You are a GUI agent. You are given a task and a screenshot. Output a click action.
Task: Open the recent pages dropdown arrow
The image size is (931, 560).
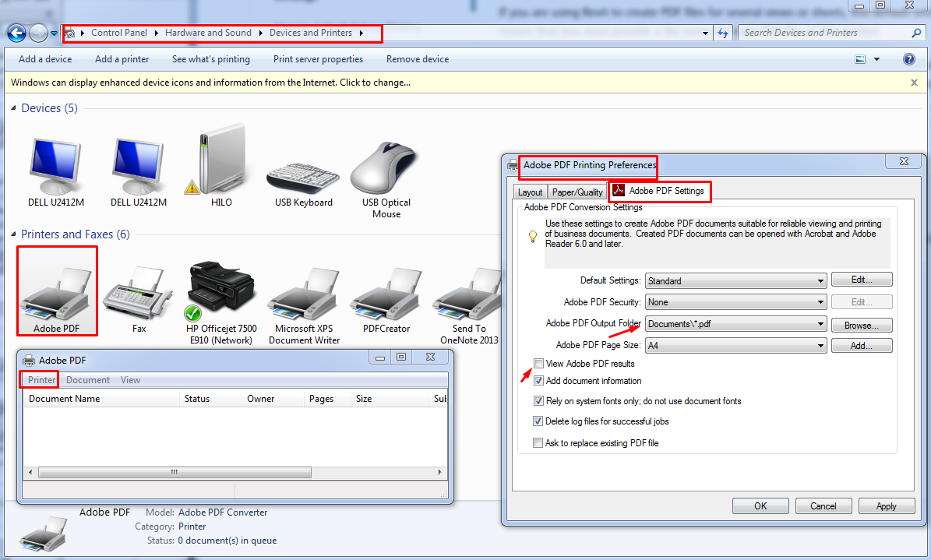coord(54,33)
